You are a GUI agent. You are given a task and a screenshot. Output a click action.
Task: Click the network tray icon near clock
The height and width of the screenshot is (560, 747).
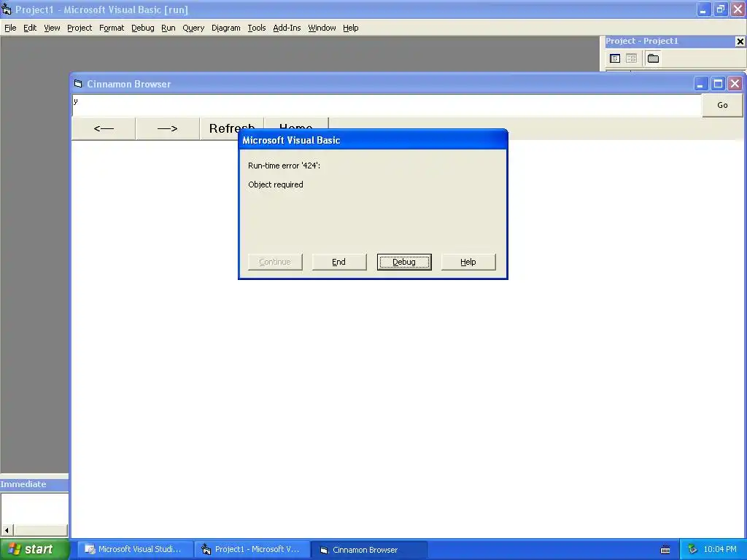click(x=692, y=550)
